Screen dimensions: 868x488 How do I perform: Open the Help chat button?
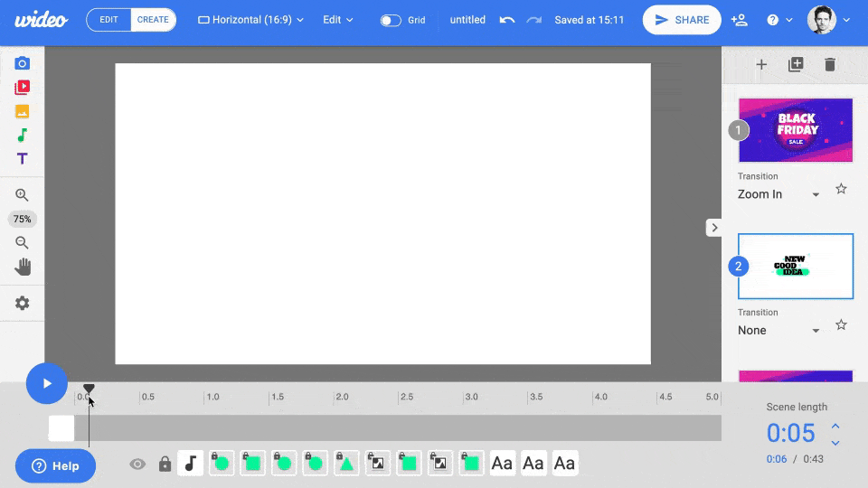pos(55,466)
